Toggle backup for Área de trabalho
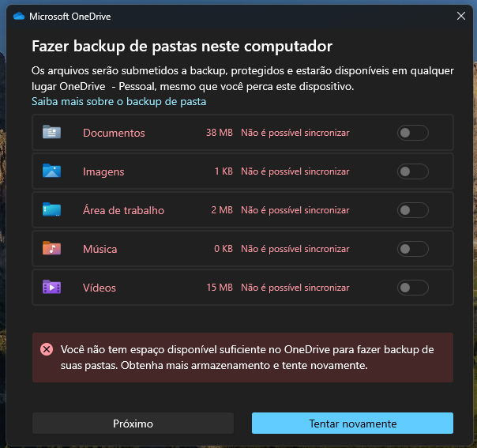The image size is (477, 448). tap(412, 210)
